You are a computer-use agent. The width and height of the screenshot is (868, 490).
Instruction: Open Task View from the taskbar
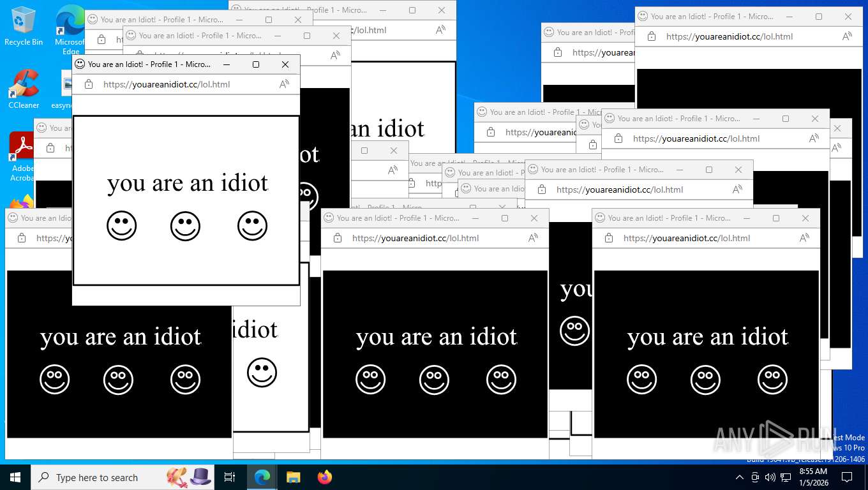pyautogui.click(x=230, y=477)
